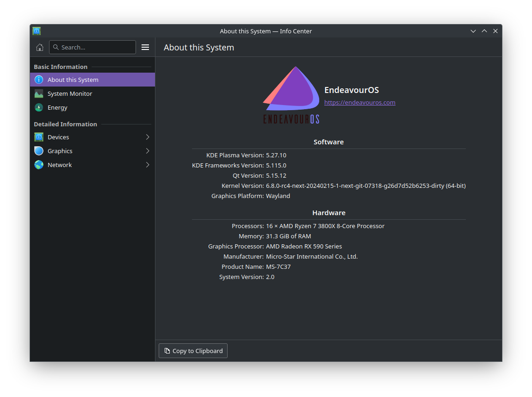Screen dimensions: 532x397
Task: Click the MS-7C37 product name
Action: (x=278, y=267)
